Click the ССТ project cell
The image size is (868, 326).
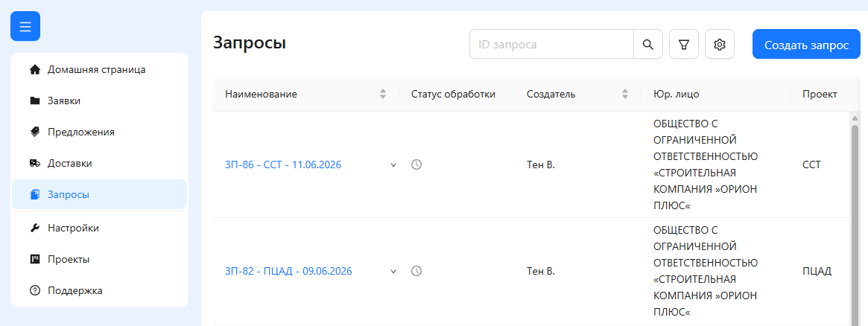811,164
